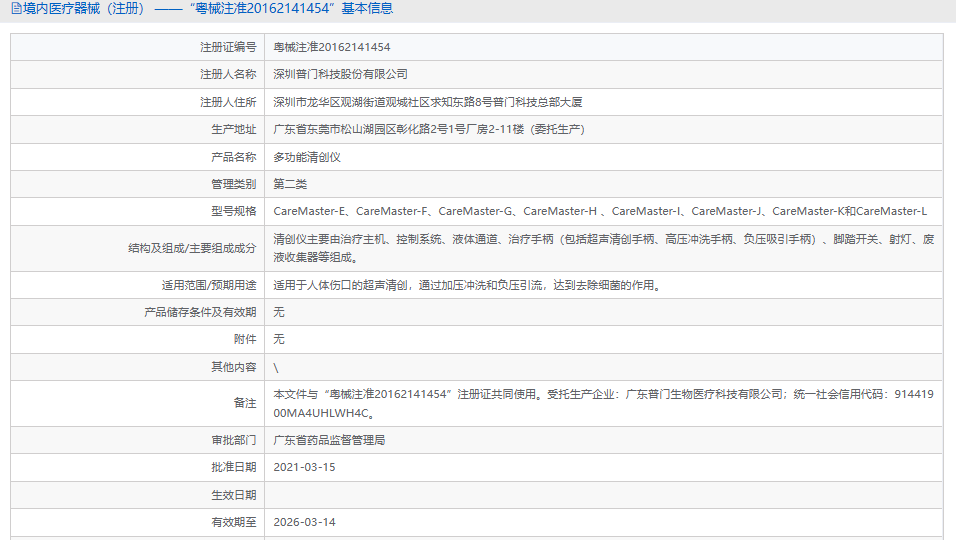This screenshot has width=956, height=540.
Task: Click the 附件 label
Action: click(x=245, y=339)
